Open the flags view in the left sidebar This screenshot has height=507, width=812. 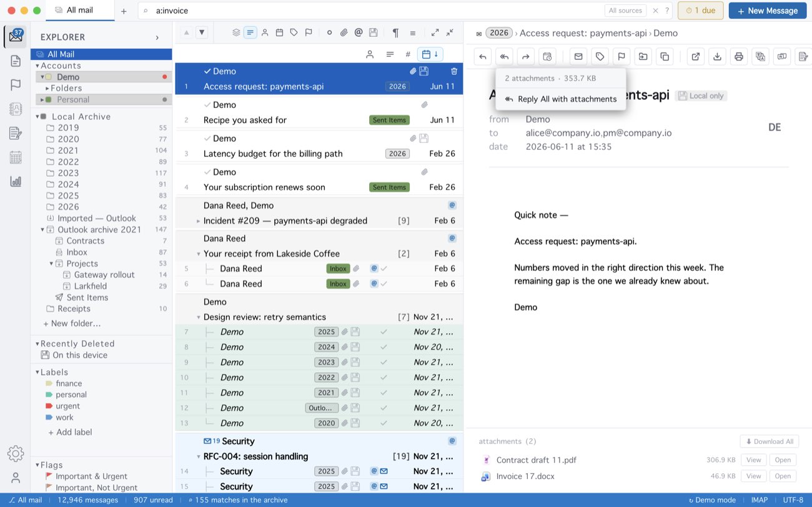point(16,85)
